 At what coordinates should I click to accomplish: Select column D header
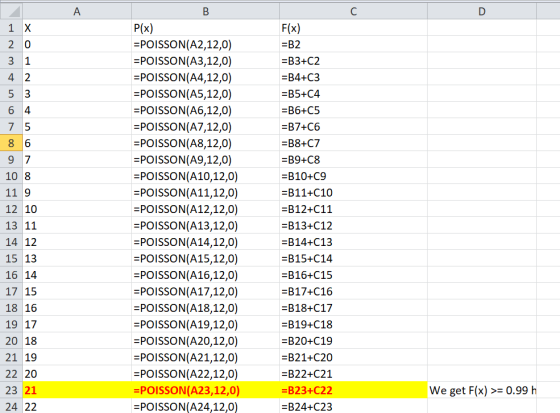[482, 11]
